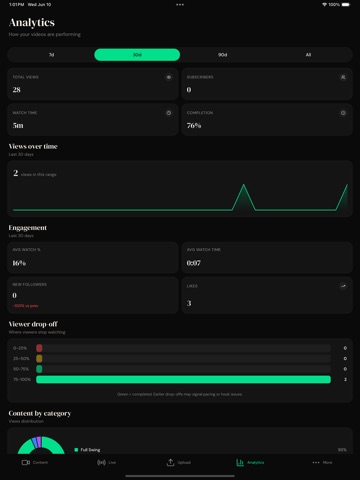The height and width of the screenshot is (480, 360).
Task: Click the icon in Completion card
Action: pos(343,113)
